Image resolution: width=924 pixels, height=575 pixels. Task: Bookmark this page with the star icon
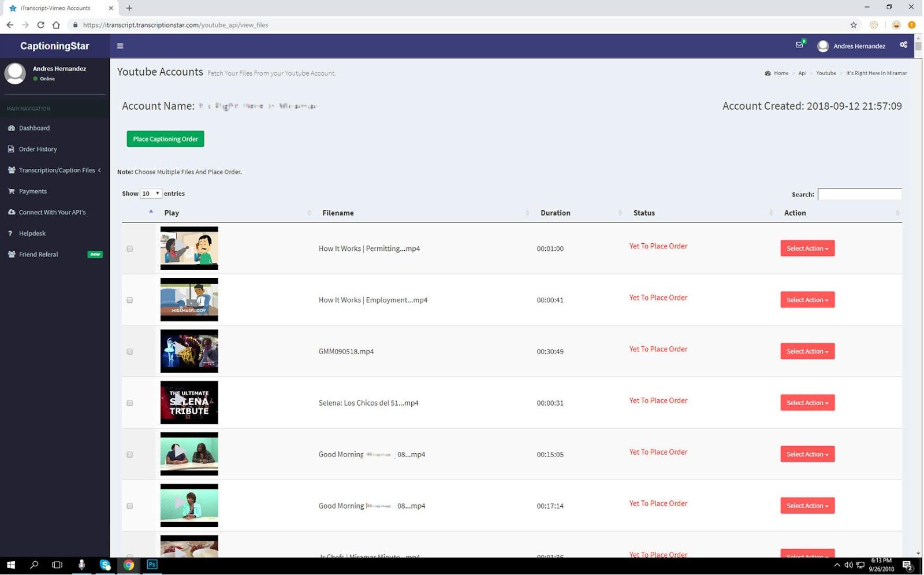[x=854, y=25]
